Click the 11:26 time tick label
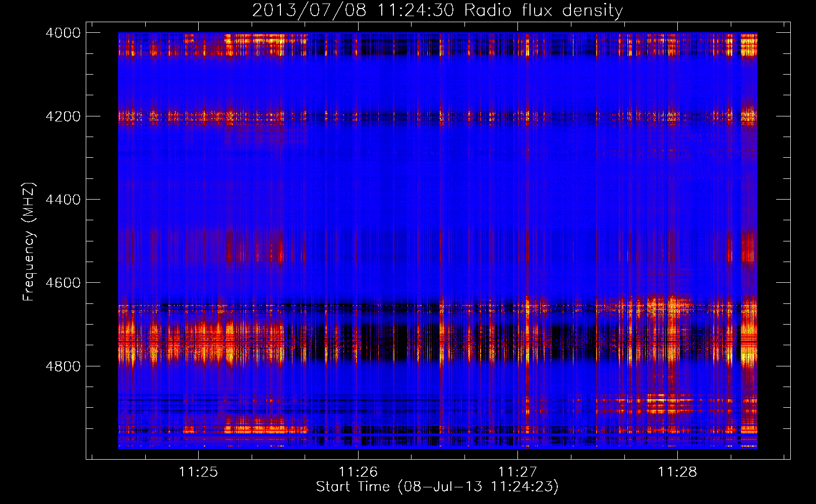Screen dimensions: 816x504 coord(358,472)
